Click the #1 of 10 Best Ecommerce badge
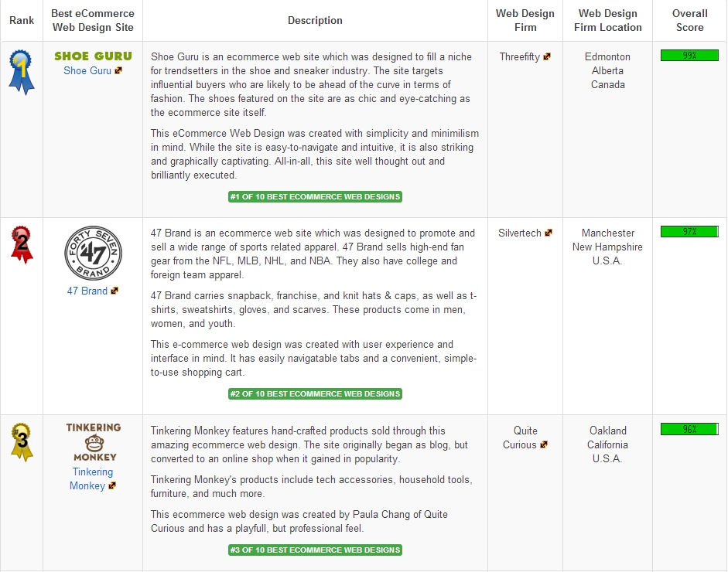Image resolution: width=728 pixels, height=572 pixels. click(315, 197)
